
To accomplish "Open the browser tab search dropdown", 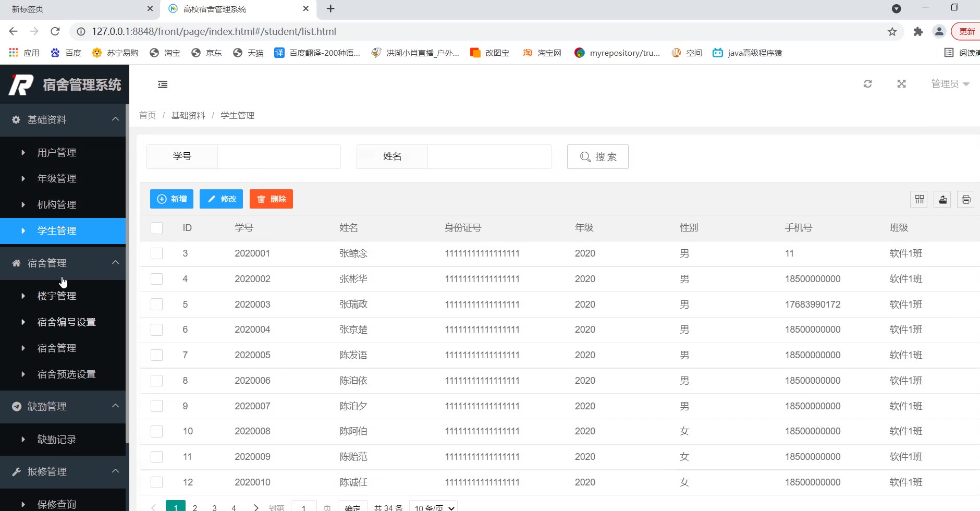I will (x=896, y=9).
